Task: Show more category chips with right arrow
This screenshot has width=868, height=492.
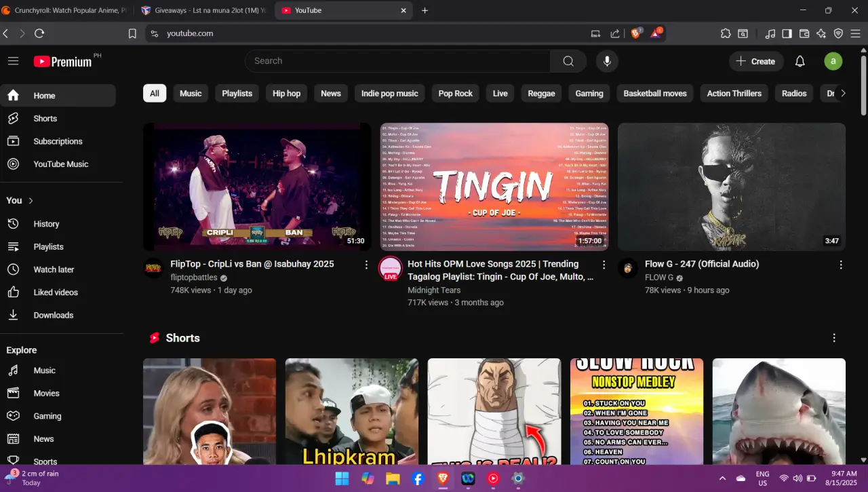Action: click(843, 94)
